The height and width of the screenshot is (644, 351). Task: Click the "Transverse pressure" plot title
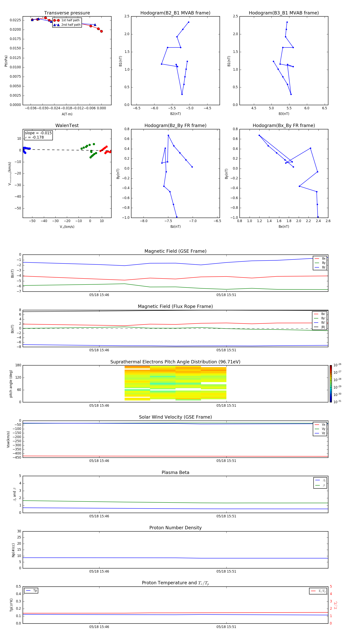point(67,13)
